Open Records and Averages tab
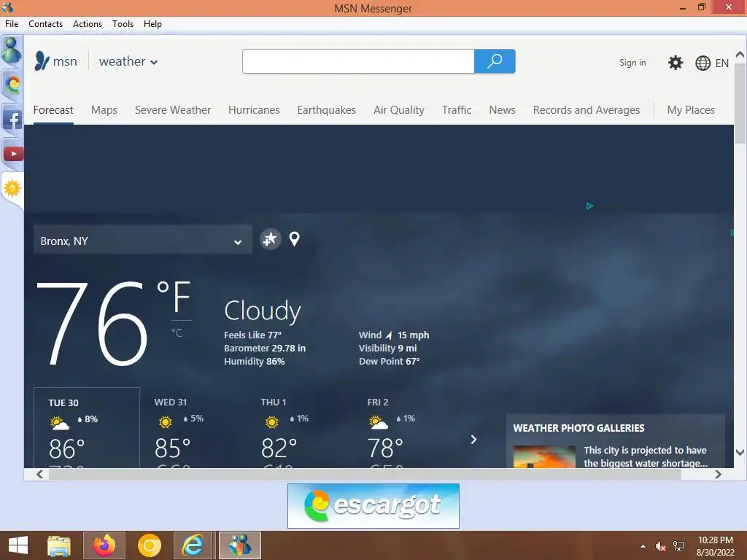747x560 pixels. (x=586, y=110)
